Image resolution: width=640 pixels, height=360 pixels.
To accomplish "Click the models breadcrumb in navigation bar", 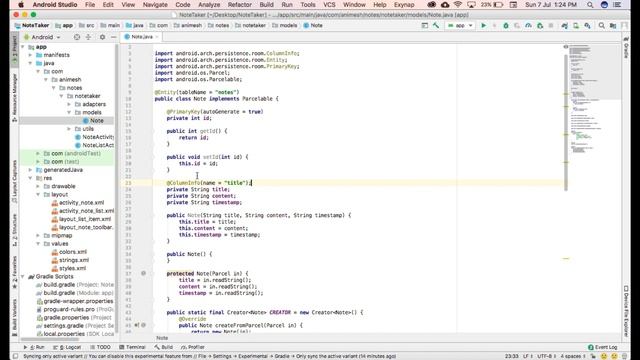I will coord(284,25).
